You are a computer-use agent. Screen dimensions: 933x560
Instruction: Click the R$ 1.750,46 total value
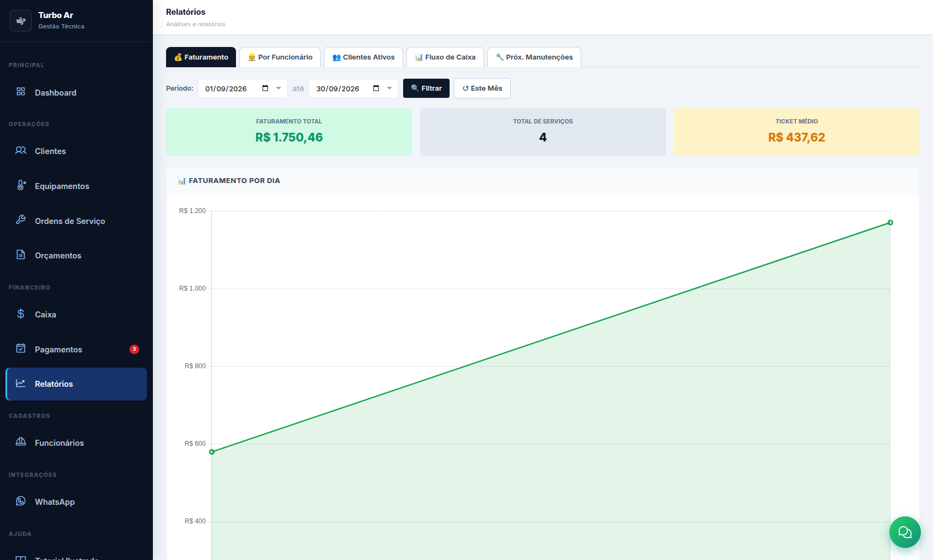(289, 137)
